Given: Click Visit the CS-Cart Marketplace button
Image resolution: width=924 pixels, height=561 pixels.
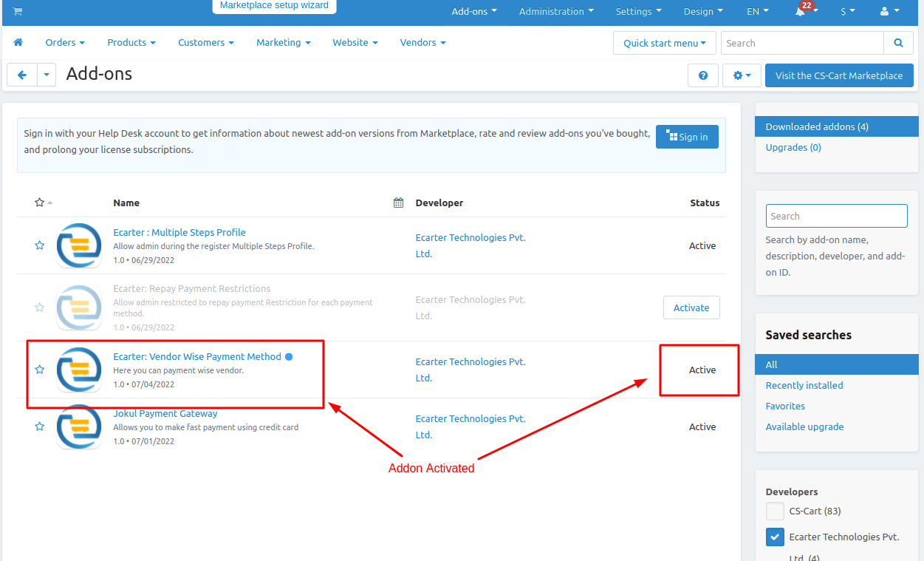Looking at the screenshot, I should coord(839,75).
